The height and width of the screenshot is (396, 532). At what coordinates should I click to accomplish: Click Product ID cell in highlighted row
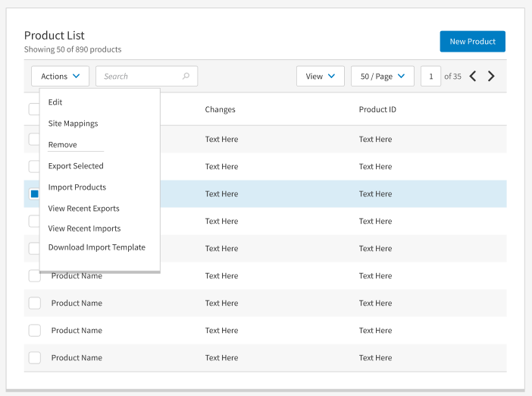tap(375, 194)
